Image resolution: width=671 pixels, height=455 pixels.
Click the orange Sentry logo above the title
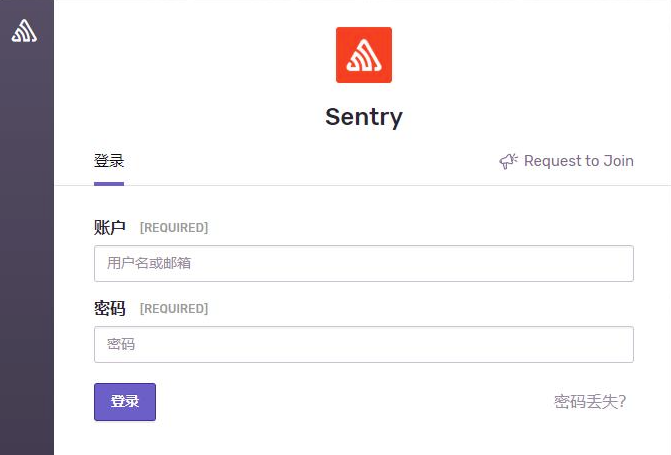(x=364, y=55)
